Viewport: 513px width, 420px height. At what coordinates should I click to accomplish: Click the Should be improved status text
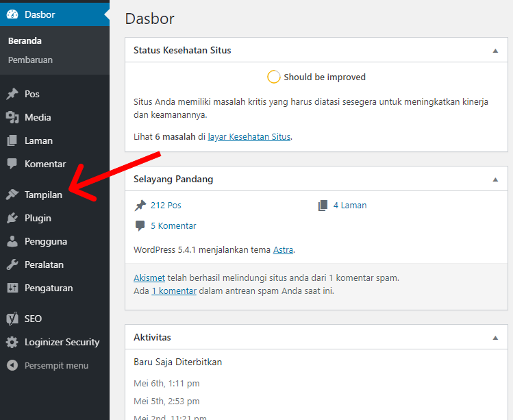(x=325, y=77)
